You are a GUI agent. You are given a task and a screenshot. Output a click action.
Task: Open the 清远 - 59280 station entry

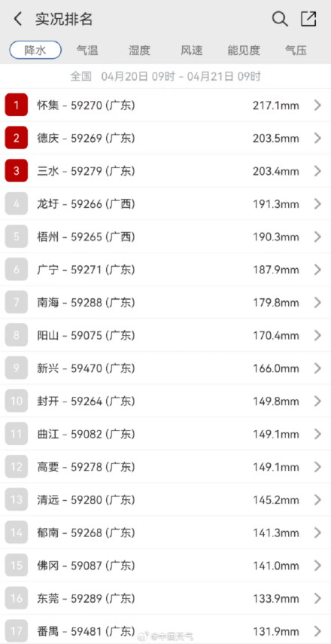165,499
